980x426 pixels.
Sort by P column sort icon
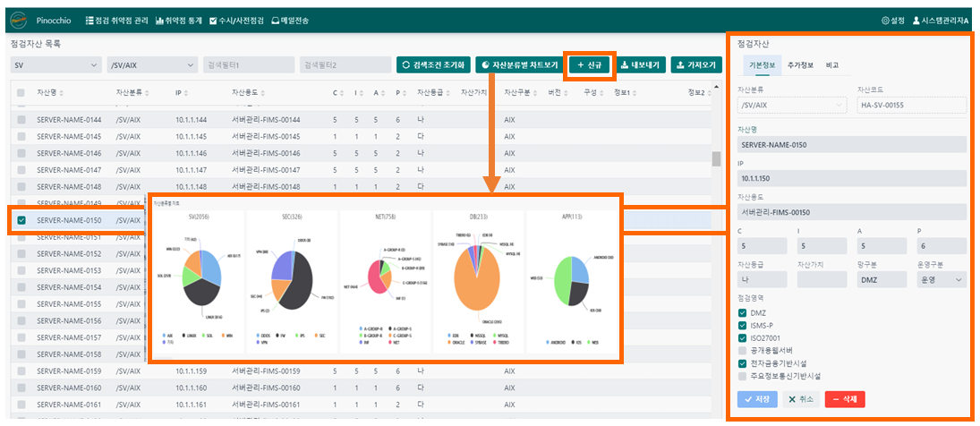405,93
